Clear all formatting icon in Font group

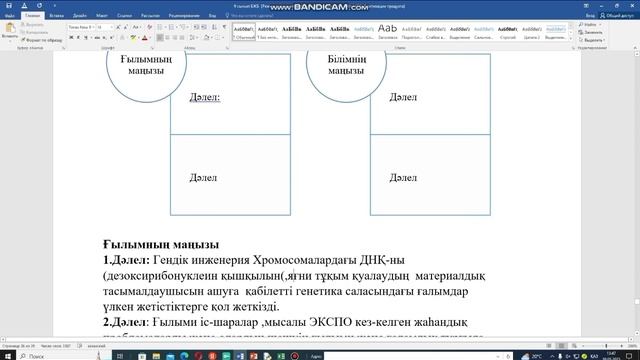tap(149, 27)
